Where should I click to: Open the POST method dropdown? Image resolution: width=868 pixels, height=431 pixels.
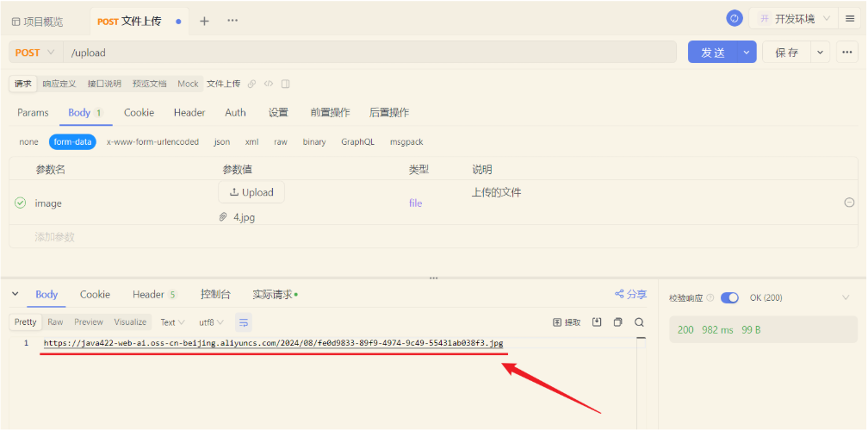[x=35, y=53]
